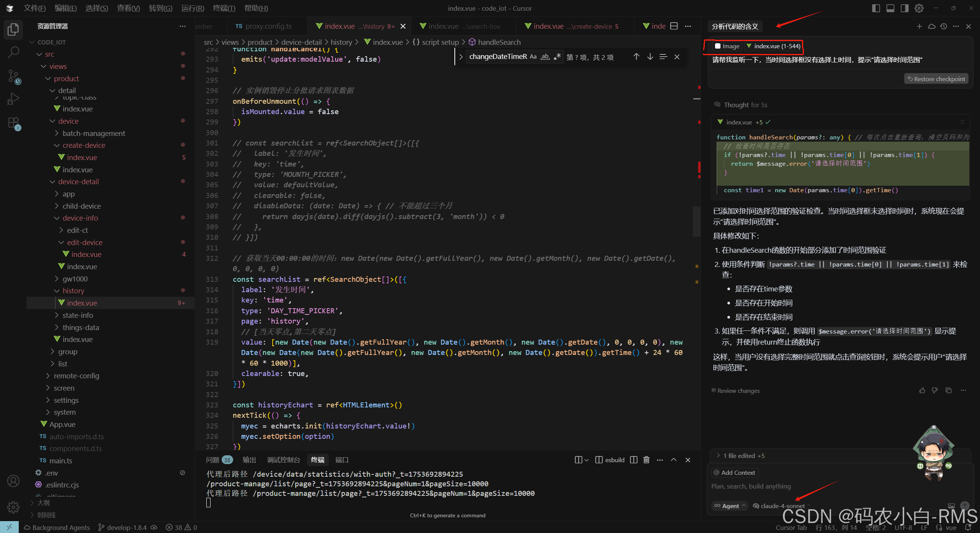Open Source Control view icon
This screenshot has height=533, width=980.
(13, 77)
